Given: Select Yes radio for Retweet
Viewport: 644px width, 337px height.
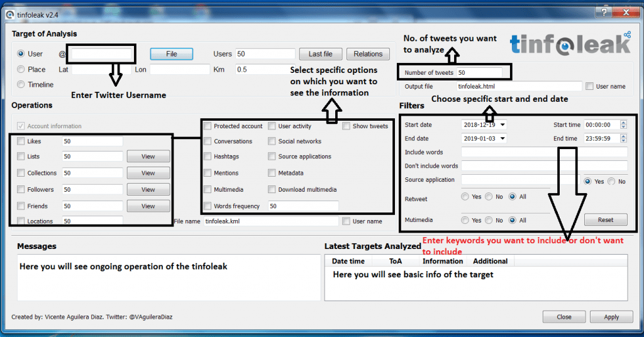Looking at the screenshot, I should pos(465,197).
